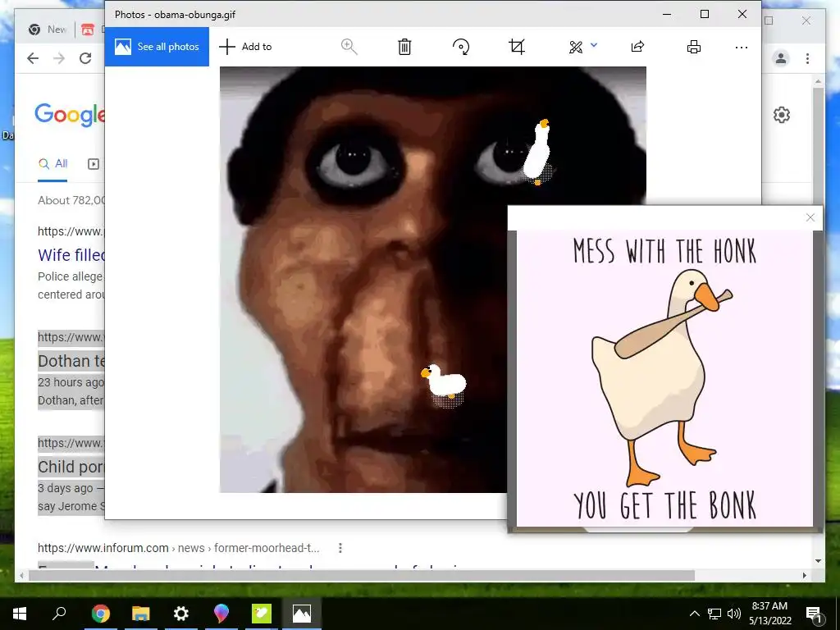This screenshot has height=630, width=840.
Task: Open Chrome profile avatar icon
Action: (x=781, y=58)
